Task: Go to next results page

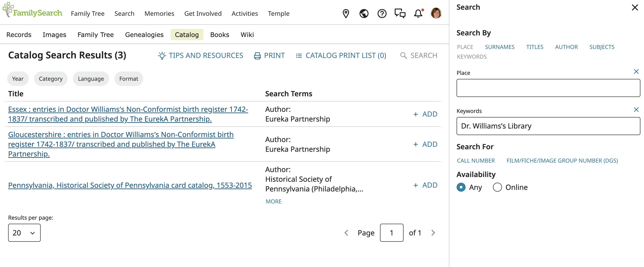Action: (433, 233)
